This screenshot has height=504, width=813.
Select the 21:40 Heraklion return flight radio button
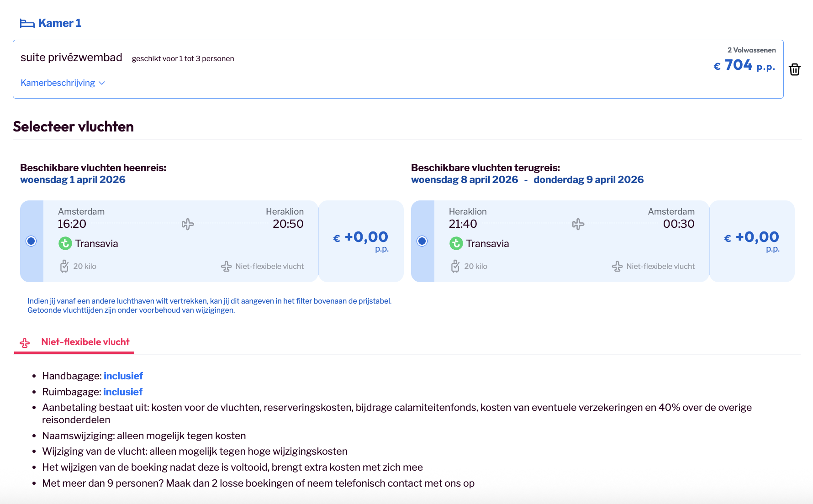click(422, 241)
